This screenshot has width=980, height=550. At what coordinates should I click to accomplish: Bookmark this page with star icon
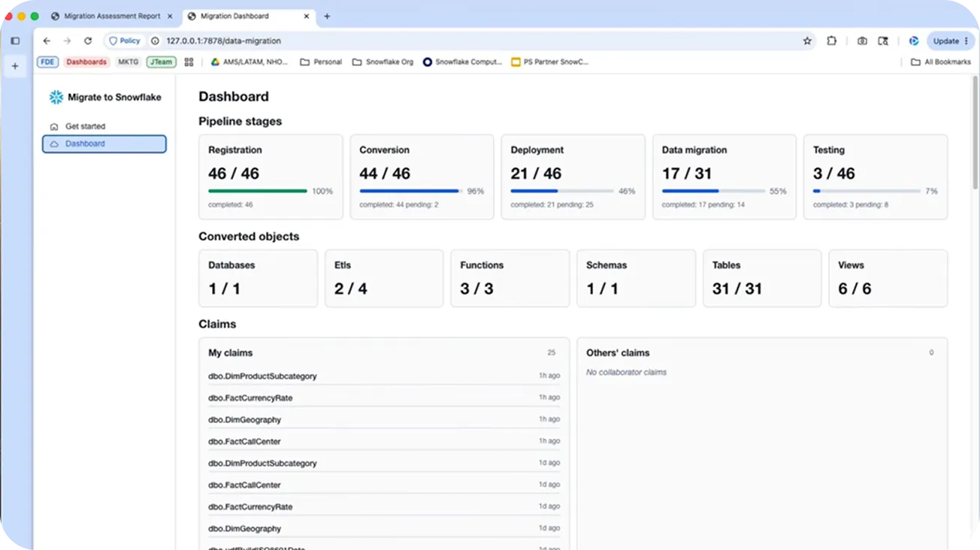tap(807, 41)
